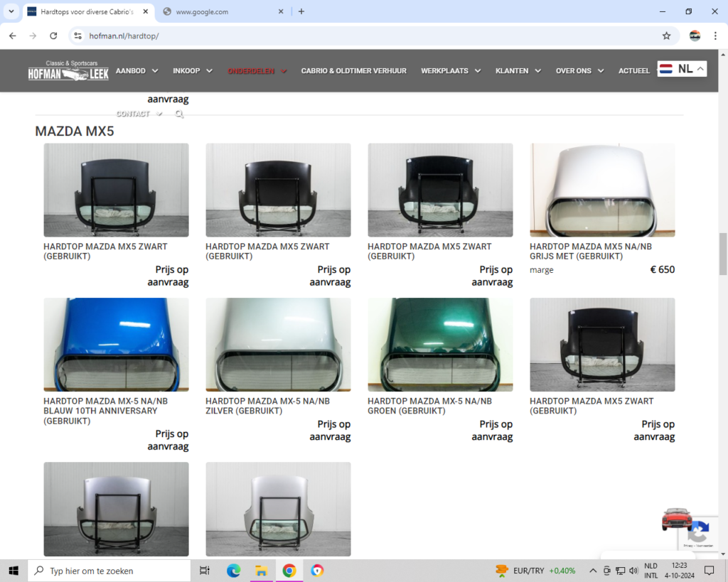Open EUR/TRY widget on taskbar
The width and height of the screenshot is (728, 582).
point(536,571)
